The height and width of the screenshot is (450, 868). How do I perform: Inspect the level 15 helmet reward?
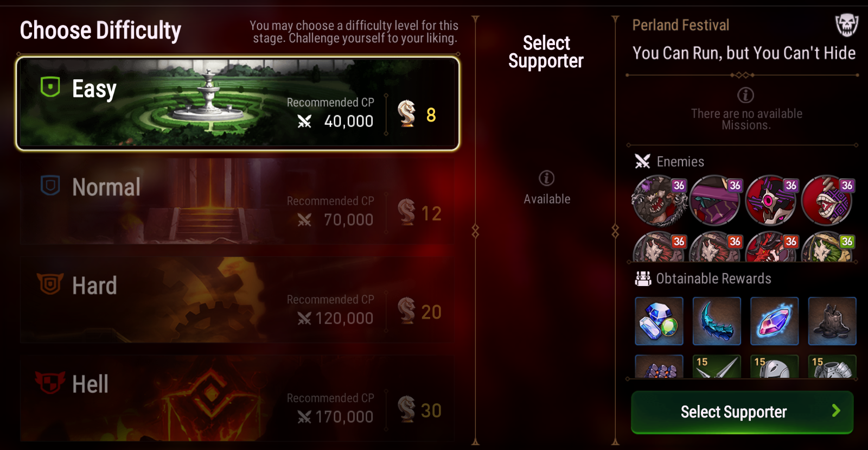(774, 366)
